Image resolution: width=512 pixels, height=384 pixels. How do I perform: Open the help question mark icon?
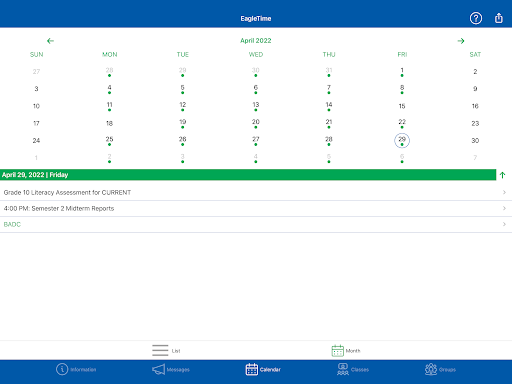click(476, 18)
